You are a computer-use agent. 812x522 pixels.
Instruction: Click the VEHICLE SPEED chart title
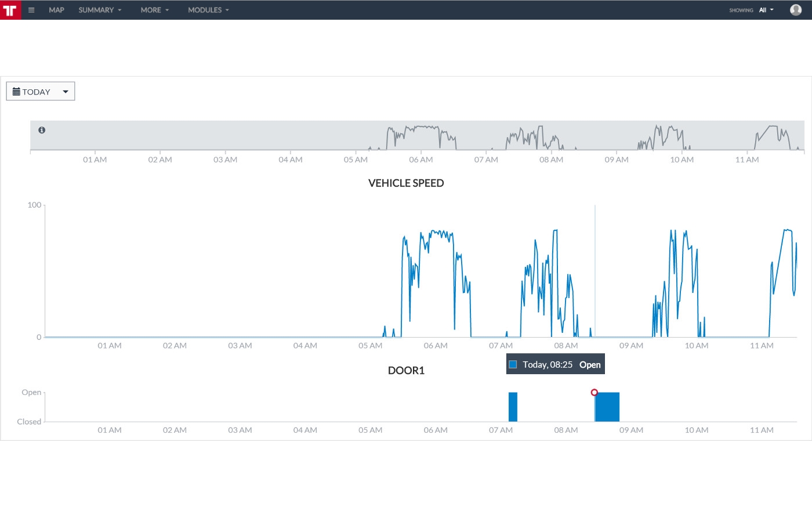coord(406,183)
